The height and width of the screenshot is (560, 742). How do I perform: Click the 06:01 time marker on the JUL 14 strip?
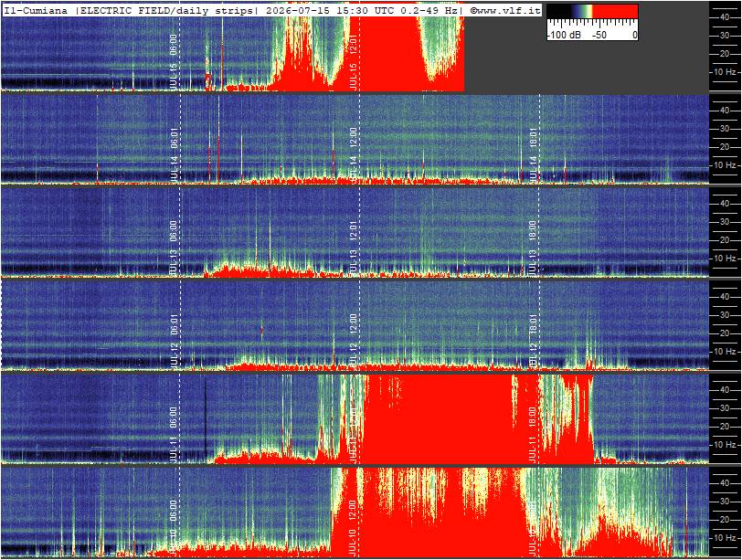(174, 137)
